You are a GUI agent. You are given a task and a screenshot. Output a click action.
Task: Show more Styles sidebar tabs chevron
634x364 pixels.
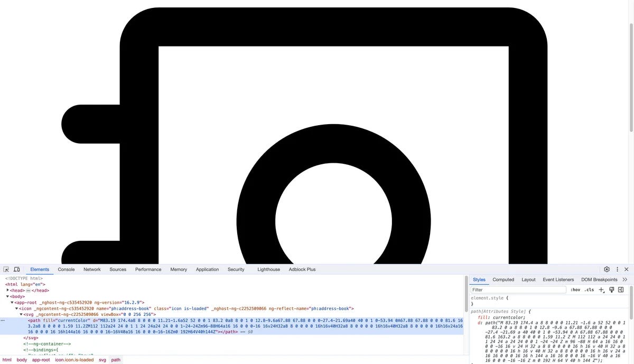[625, 279]
